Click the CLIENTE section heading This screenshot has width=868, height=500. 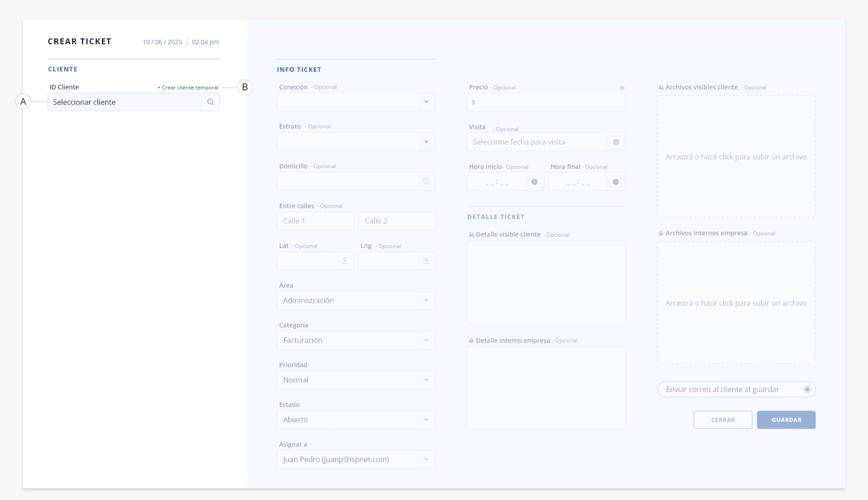coord(63,69)
